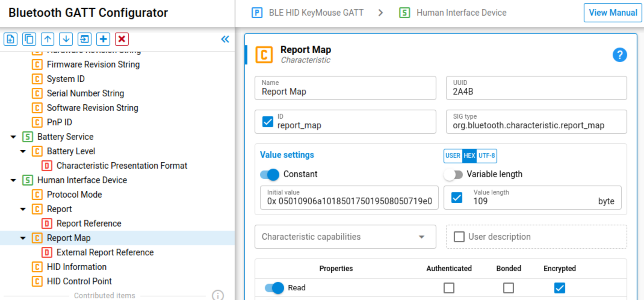Click the D icon of External Report Reference
This screenshot has height=300, width=644.
click(47, 252)
